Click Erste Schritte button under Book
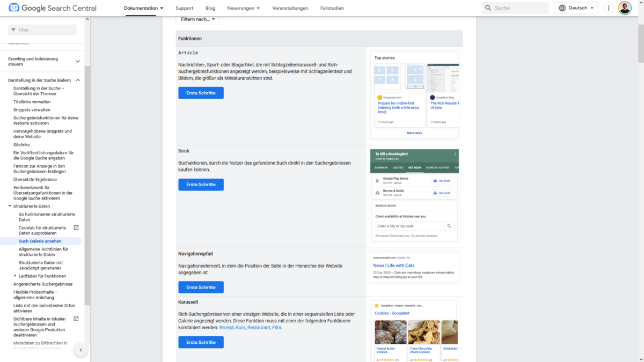The width and height of the screenshot is (644, 362). (201, 184)
